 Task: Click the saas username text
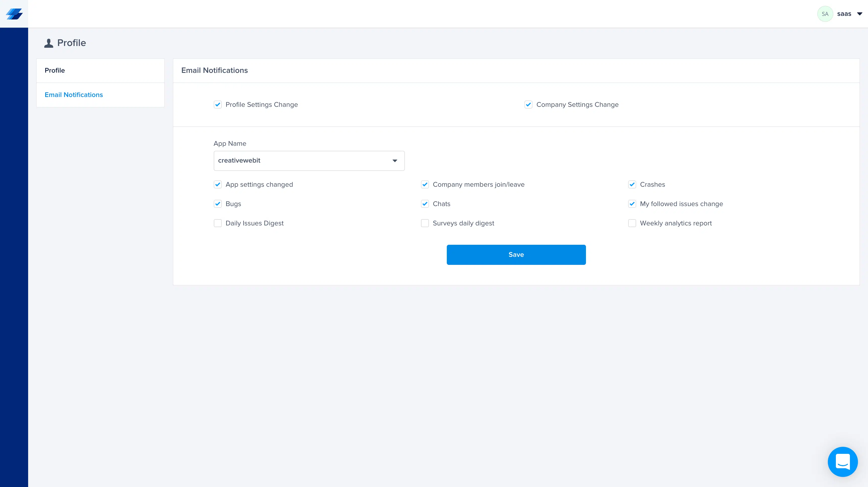click(844, 14)
